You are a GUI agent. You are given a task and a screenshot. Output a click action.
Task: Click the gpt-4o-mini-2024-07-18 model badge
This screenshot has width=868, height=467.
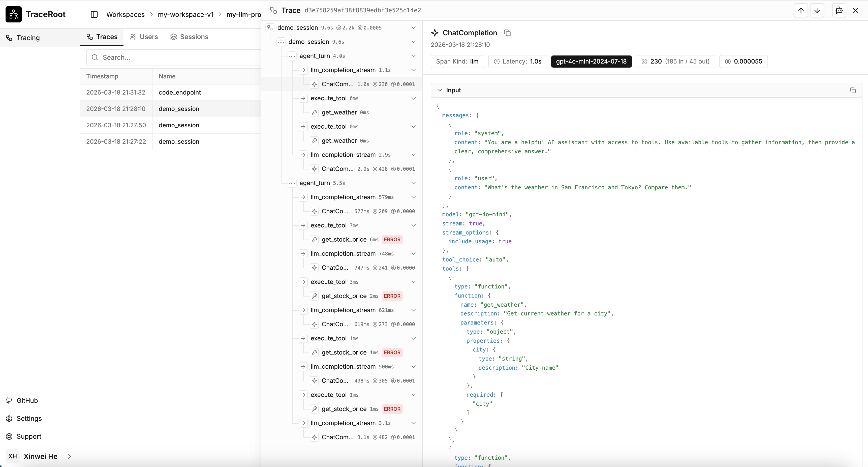click(x=591, y=61)
